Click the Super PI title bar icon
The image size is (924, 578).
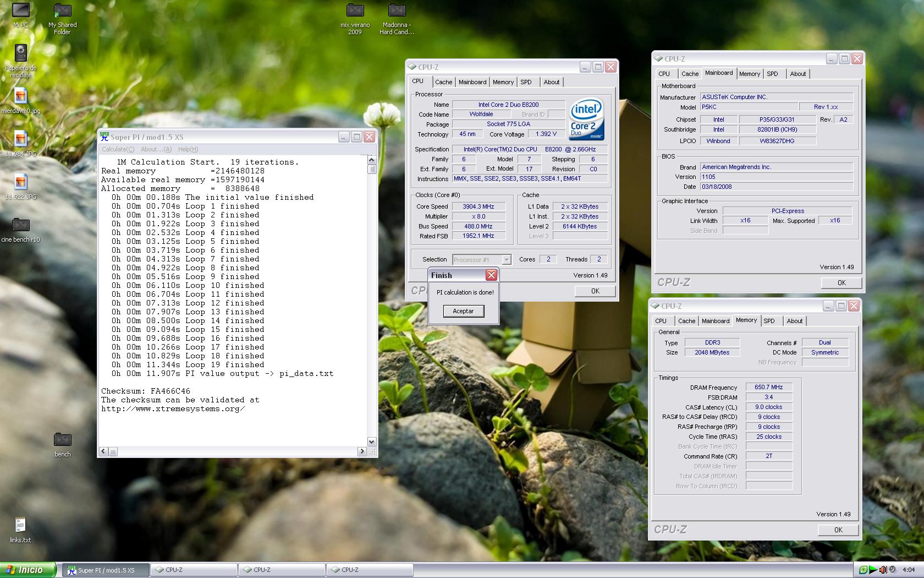[x=105, y=137]
